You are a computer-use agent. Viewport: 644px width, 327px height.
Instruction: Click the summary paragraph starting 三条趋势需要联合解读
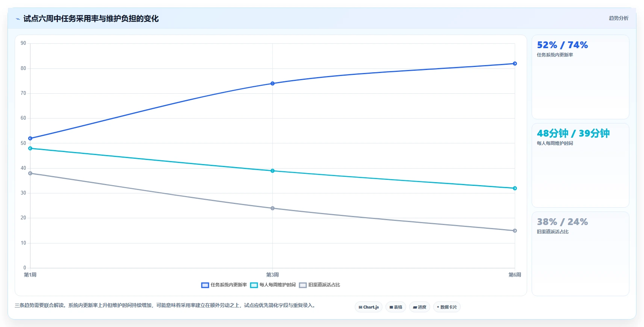pos(166,305)
